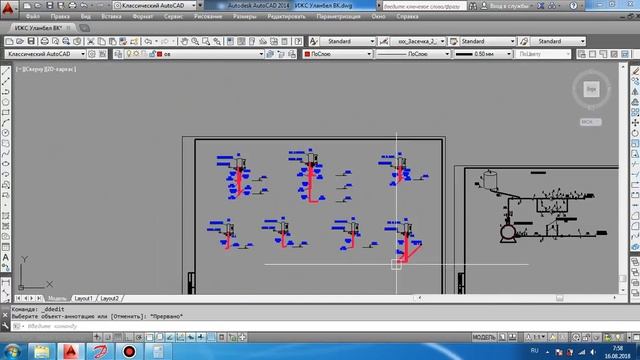Screen dimensions: 640x360
Task: Open the 0.50 мм lineweight dropdown
Action: [483, 54]
